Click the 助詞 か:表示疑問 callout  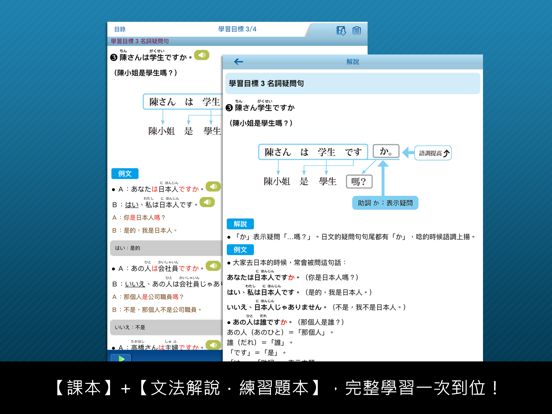click(385, 203)
